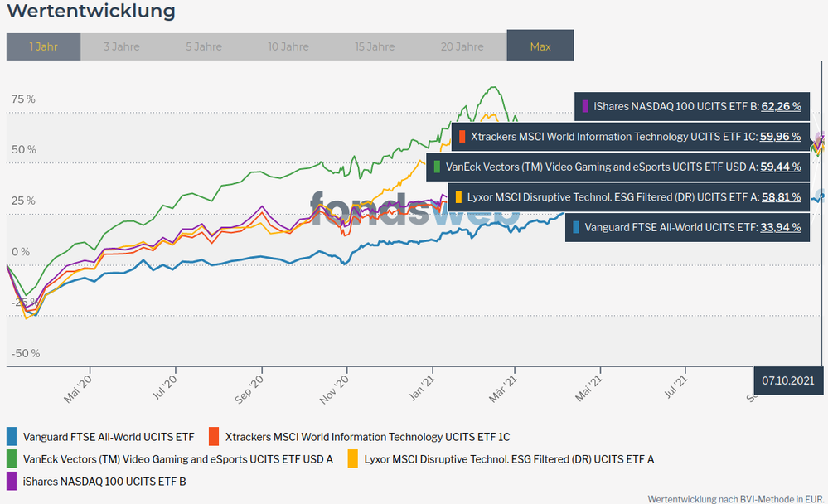Switch to the 3 Jahre tab
This screenshot has height=504, width=828.
(x=121, y=46)
